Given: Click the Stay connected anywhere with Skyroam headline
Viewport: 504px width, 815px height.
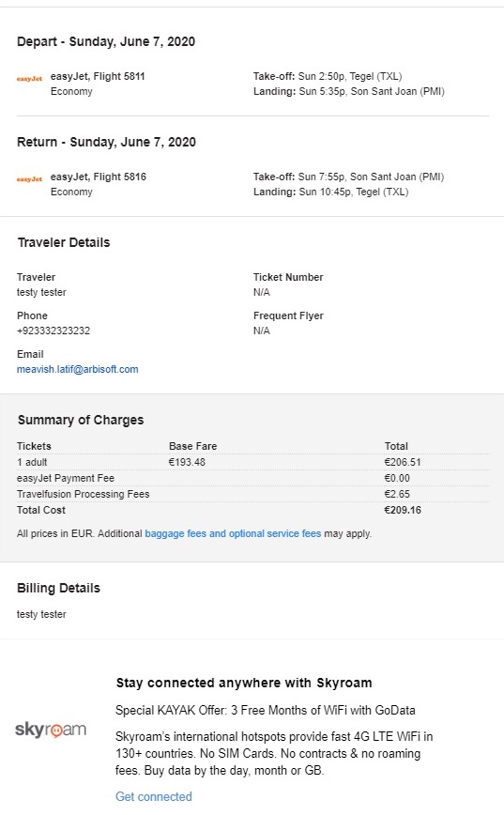Looking at the screenshot, I should coord(244,683).
